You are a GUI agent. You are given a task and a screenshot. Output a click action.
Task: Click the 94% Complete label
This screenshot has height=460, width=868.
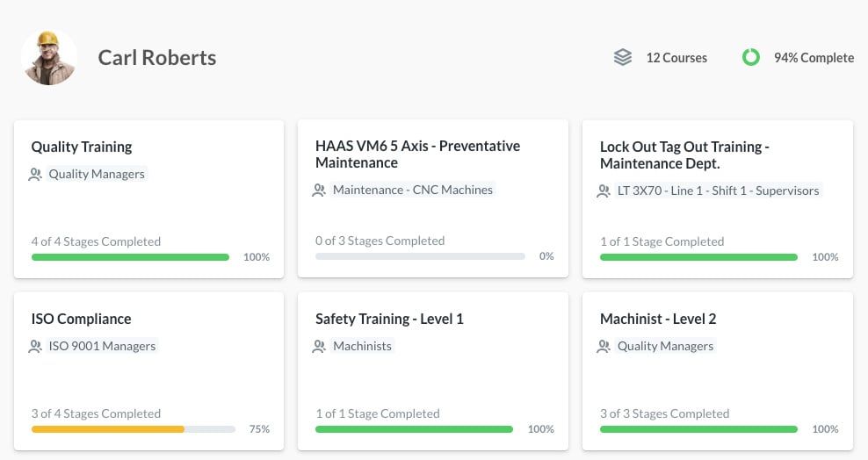tap(814, 58)
